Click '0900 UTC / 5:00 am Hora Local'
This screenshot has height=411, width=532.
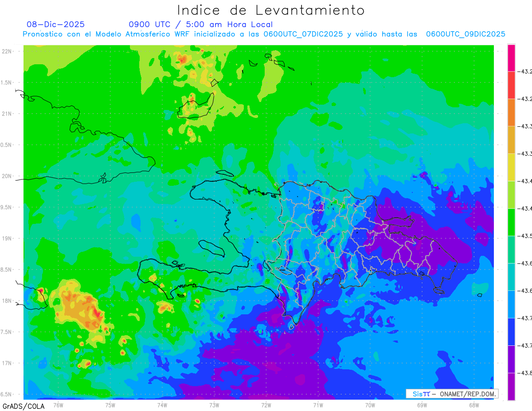pyautogui.click(x=200, y=24)
